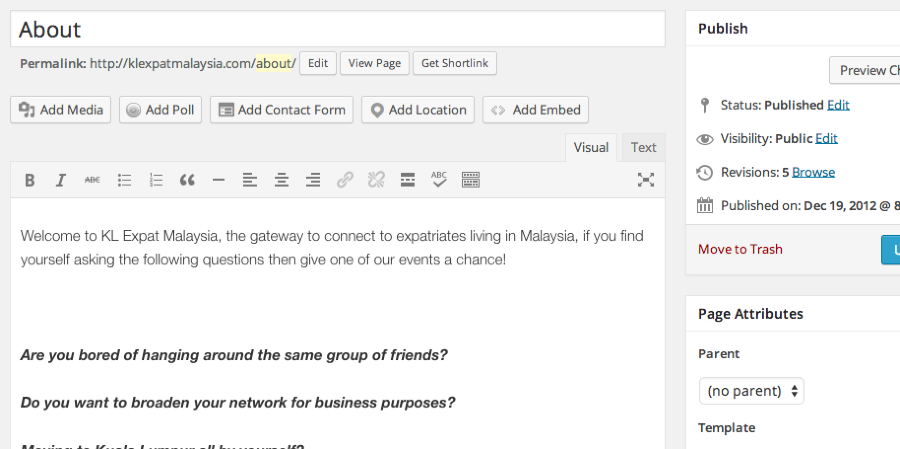Open the Parent page dropdown
This screenshot has height=449, width=900.
click(751, 391)
